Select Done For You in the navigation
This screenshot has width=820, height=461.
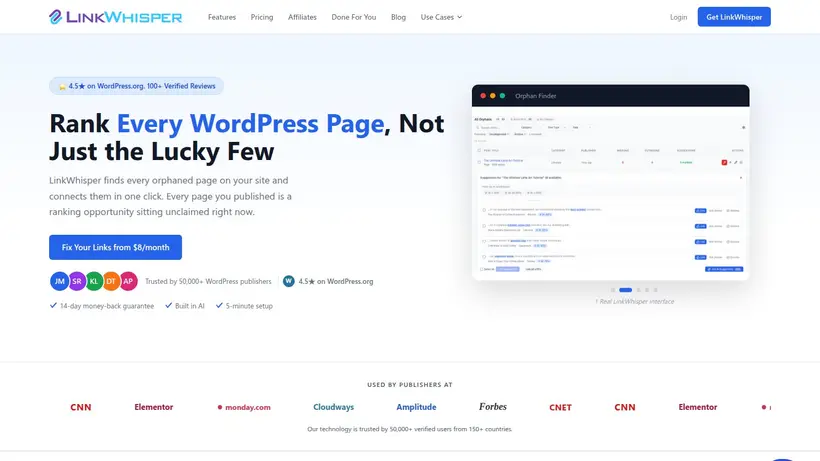354,17
